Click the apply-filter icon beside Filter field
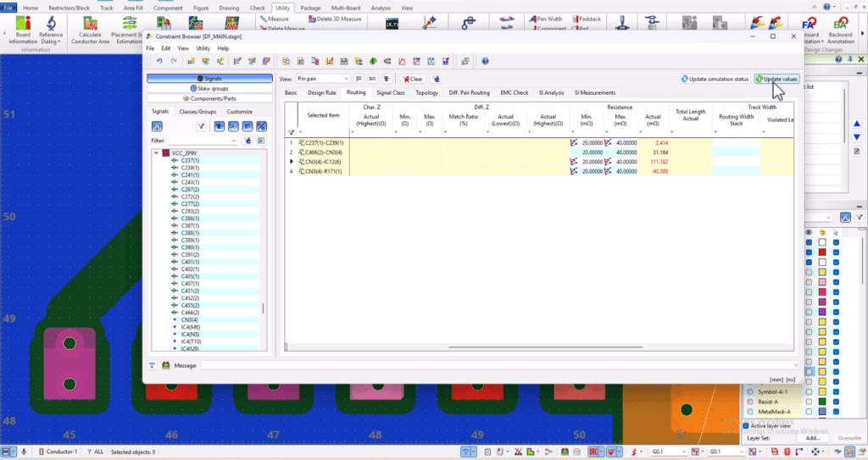Screen dimensions: 868x460 [248, 141]
